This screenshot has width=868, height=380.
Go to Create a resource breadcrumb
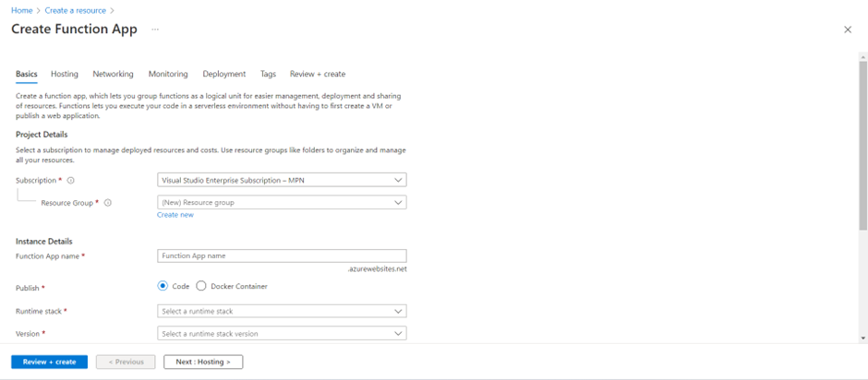76,10
